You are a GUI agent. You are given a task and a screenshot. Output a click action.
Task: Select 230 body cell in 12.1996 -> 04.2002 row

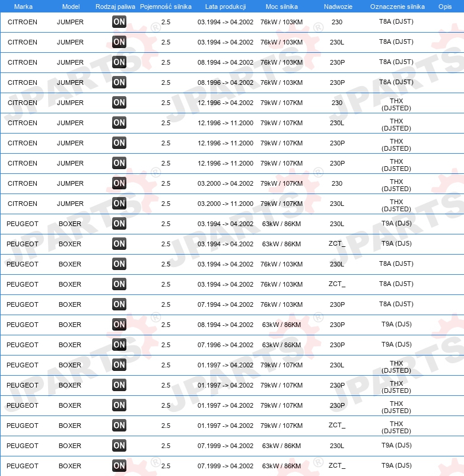coord(337,103)
